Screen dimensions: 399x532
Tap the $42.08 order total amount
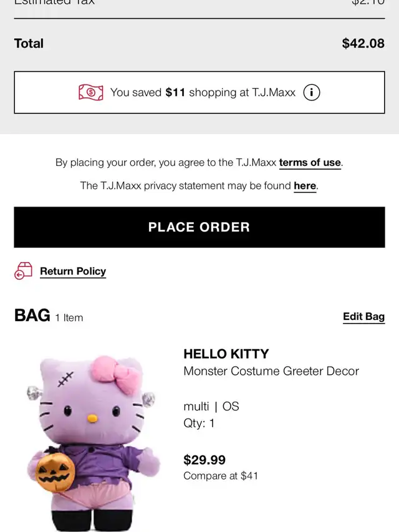(x=363, y=44)
